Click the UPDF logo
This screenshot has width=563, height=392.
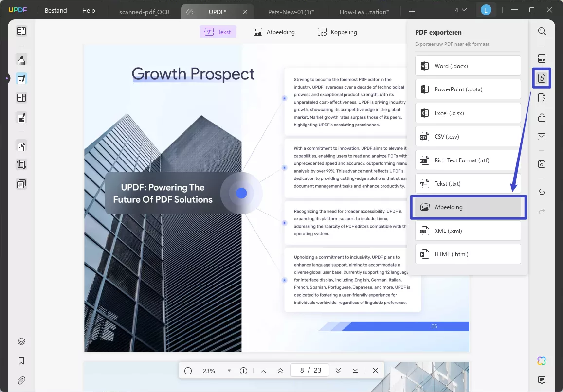point(18,10)
